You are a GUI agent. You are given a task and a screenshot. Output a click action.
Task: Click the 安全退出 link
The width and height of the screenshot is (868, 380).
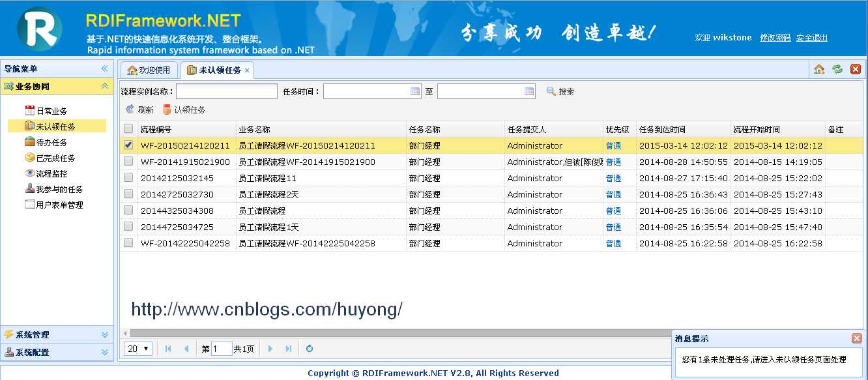point(811,38)
